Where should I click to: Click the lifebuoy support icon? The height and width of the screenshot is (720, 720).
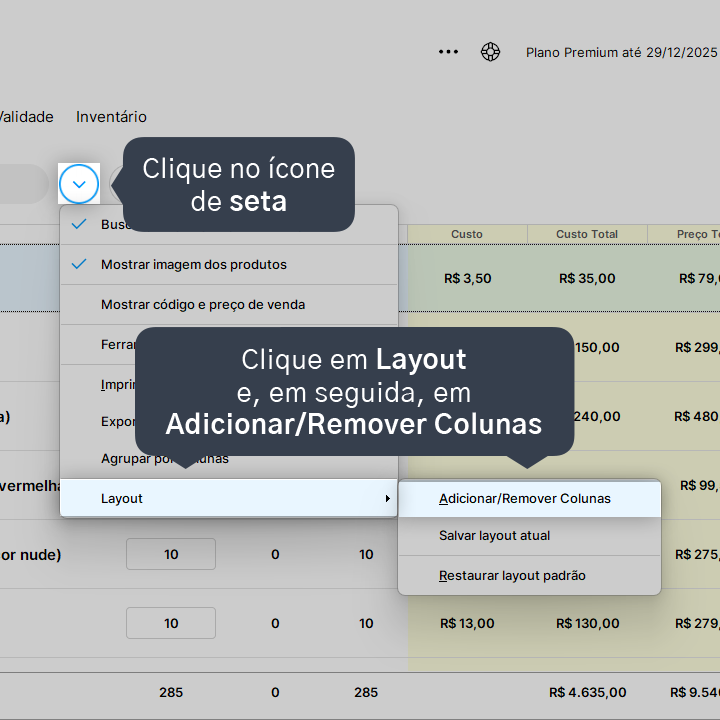[490, 52]
